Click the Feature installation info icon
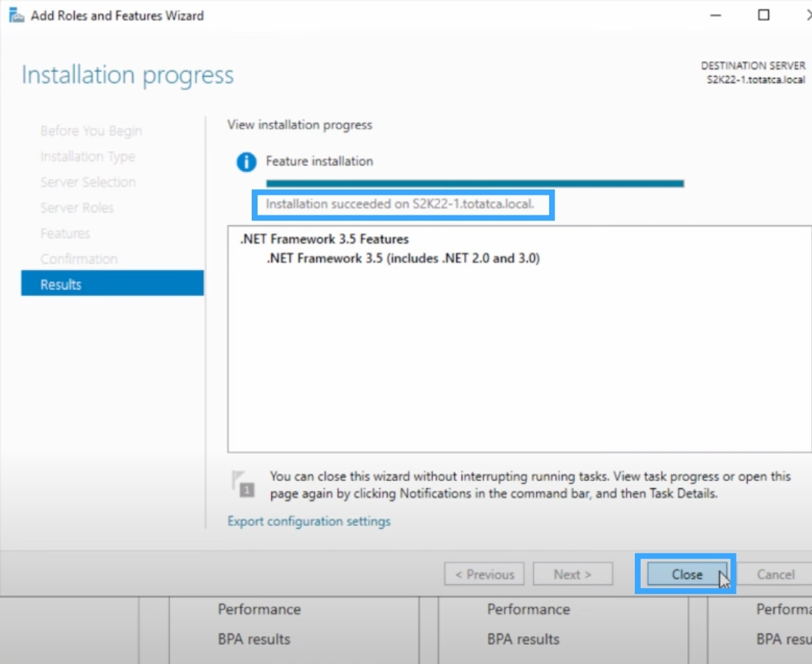This screenshot has width=812, height=664. [247, 162]
